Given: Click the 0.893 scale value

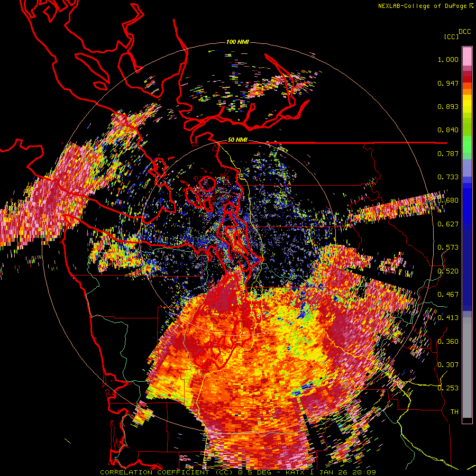Looking at the screenshot, I should (x=448, y=106).
